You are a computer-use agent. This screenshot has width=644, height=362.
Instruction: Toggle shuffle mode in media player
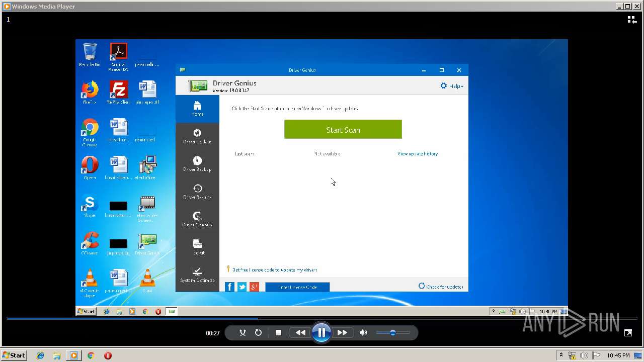[x=243, y=332]
